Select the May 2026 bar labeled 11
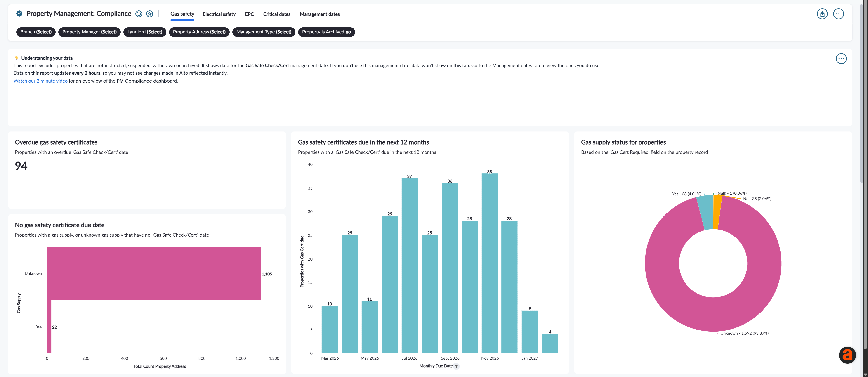The image size is (868, 377). (x=370, y=327)
